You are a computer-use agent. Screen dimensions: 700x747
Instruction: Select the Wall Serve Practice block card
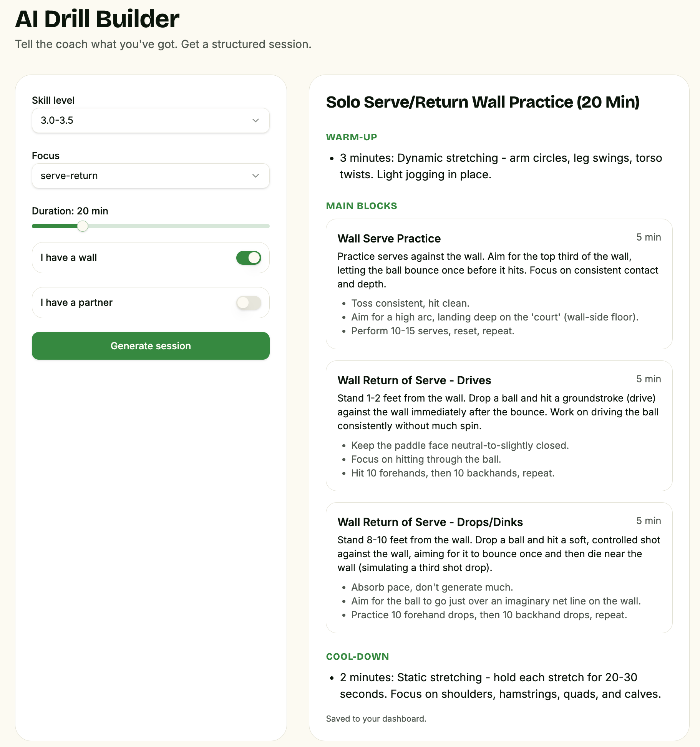click(x=499, y=284)
